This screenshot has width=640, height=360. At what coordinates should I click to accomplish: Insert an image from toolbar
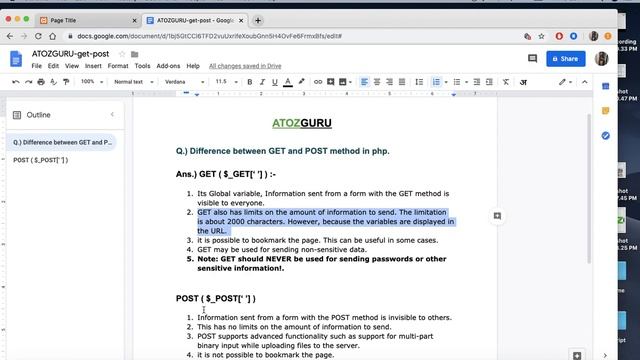coord(343,82)
